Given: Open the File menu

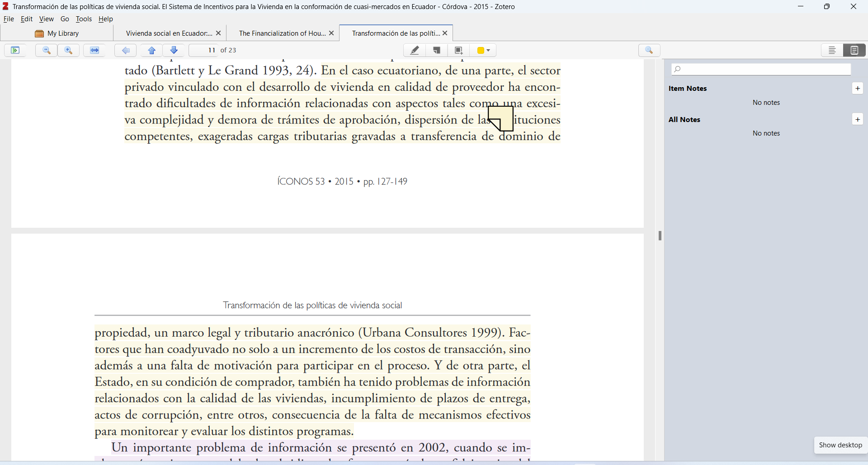Looking at the screenshot, I should coord(9,19).
